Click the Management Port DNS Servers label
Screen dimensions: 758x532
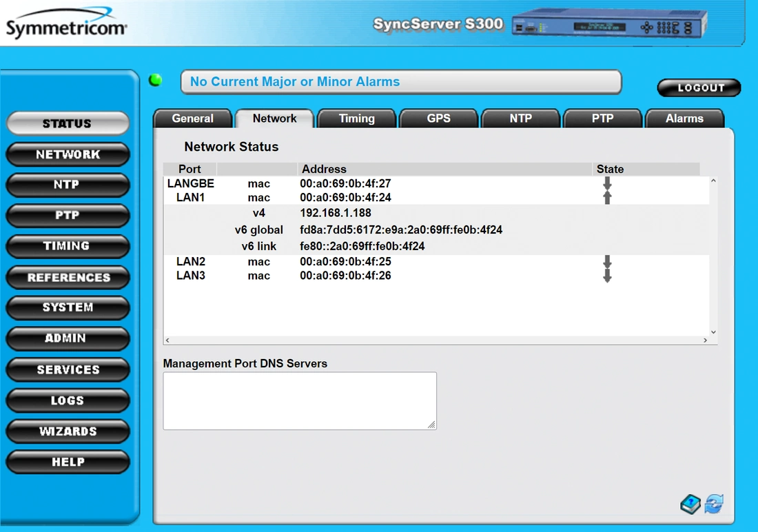[x=245, y=364]
